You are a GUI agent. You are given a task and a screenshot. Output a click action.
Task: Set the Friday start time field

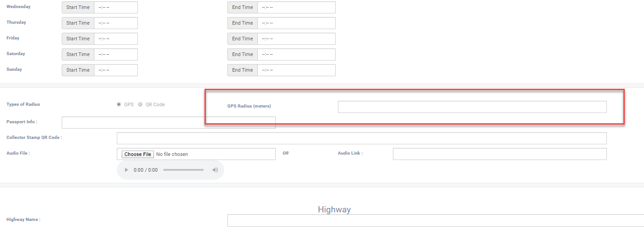(115, 39)
